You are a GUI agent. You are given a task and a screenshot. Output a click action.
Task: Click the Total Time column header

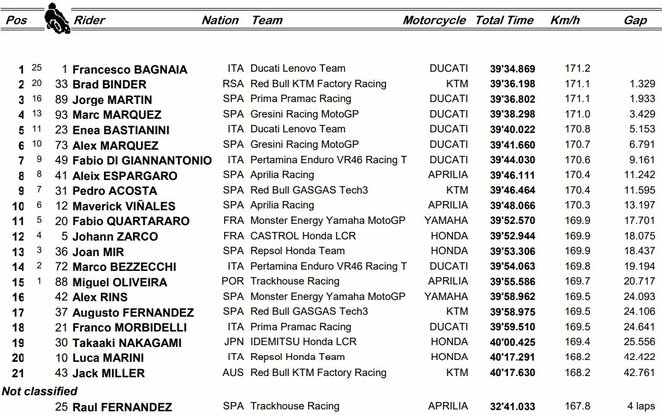pyautogui.click(x=502, y=20)
